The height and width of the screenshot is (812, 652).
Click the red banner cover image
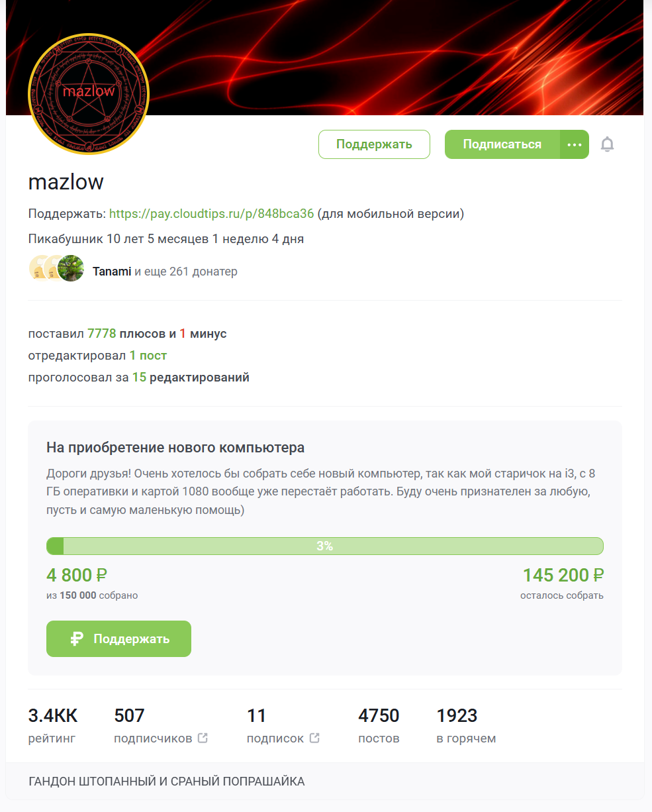pyautogui.click(x=397, y=53)
